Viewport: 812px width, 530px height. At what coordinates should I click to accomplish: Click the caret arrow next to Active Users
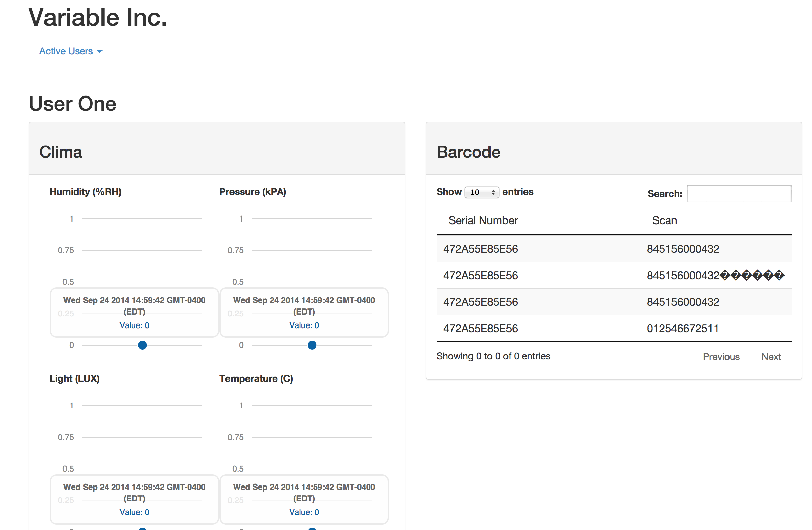(x=99, y=52)
